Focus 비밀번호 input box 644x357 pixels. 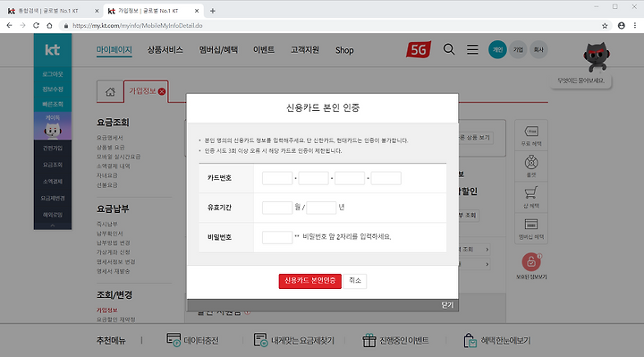click(277, 237)
